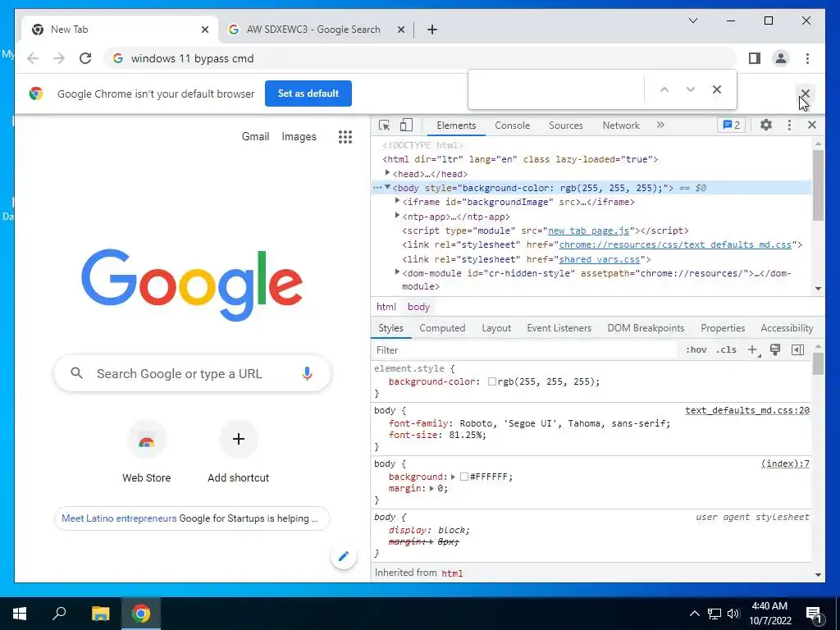Open Chrome side panel icon
Screen dimensions: 840x630
pyautogui.click(x=755, y=58)
